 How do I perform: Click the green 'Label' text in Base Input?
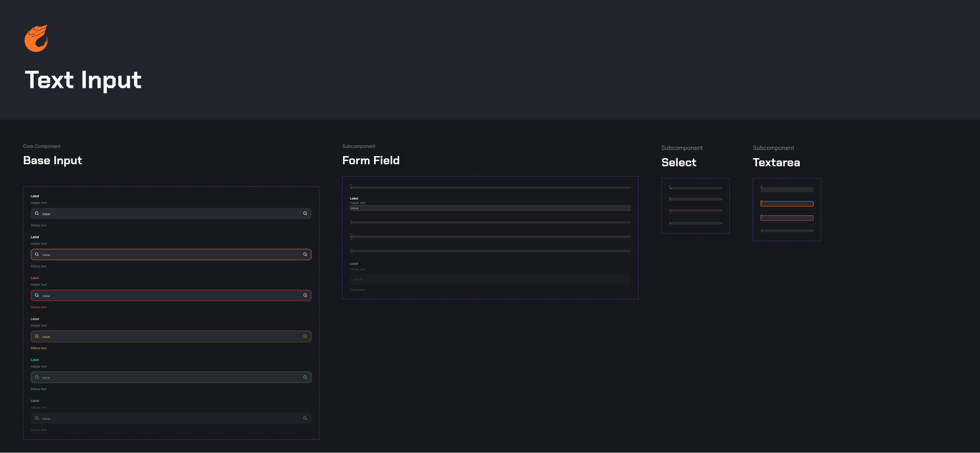tap(35, 360)
